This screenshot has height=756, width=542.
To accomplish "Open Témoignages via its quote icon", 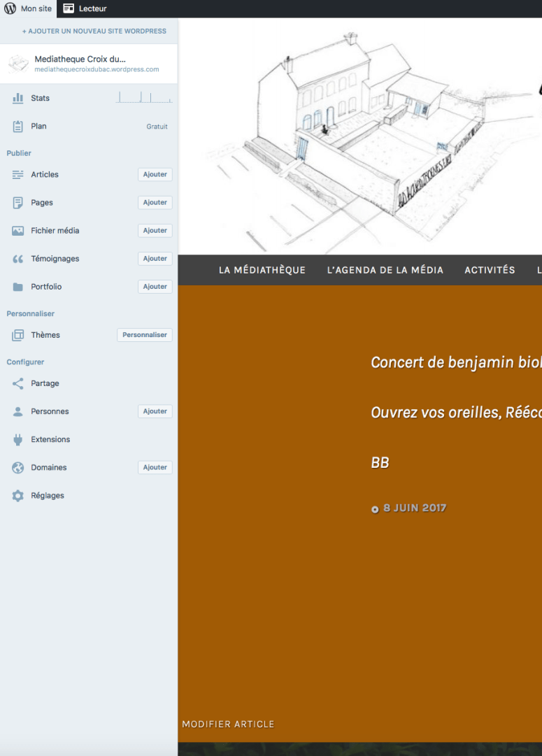I will point(18,259).
